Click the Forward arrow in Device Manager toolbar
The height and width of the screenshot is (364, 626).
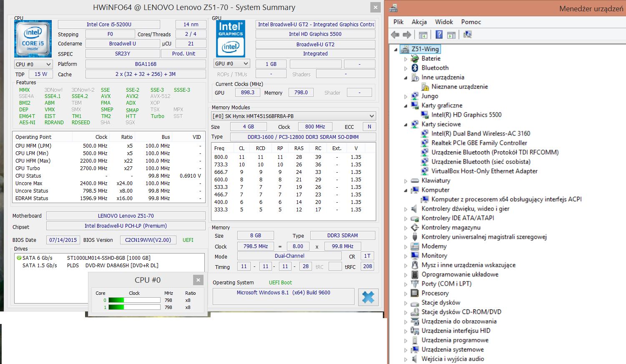click(407, 35)
